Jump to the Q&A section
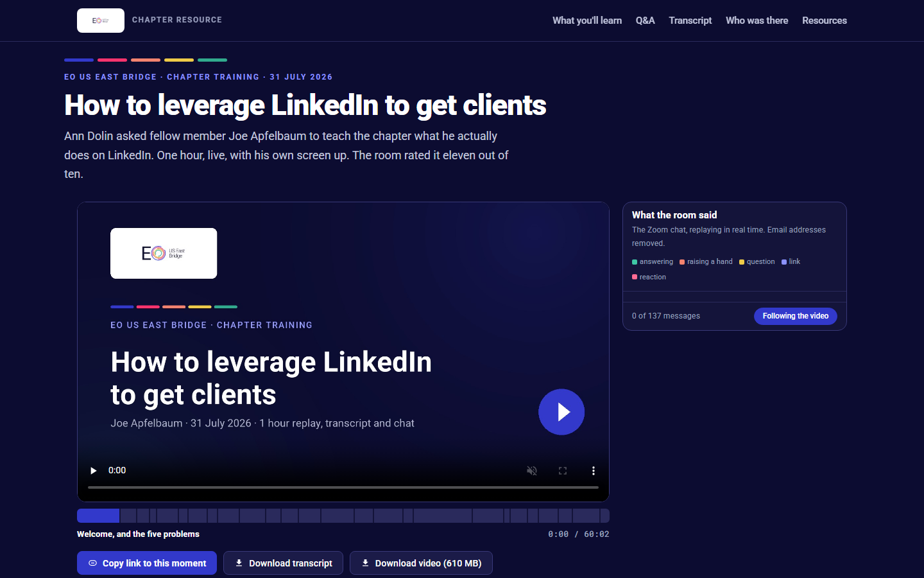This screenshot has width=924, height=578. pyautogui.click(x=645, y=21)
